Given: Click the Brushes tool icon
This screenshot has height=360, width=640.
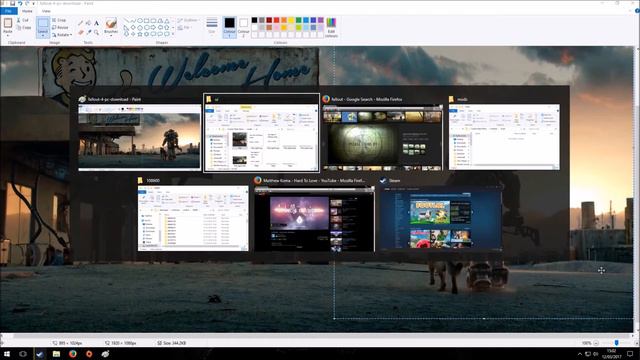Looking at the screenshot, I should click(x=111, y=23).
